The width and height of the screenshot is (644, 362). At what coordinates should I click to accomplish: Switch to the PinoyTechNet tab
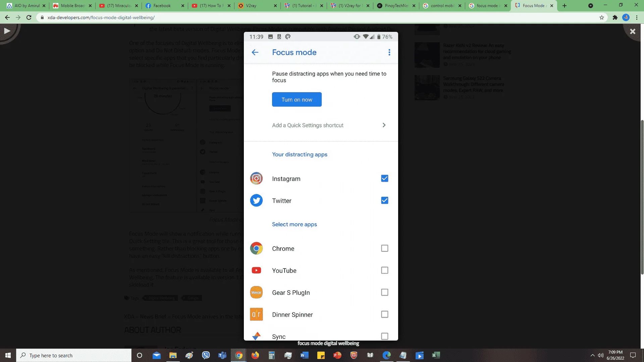[396, 6]
